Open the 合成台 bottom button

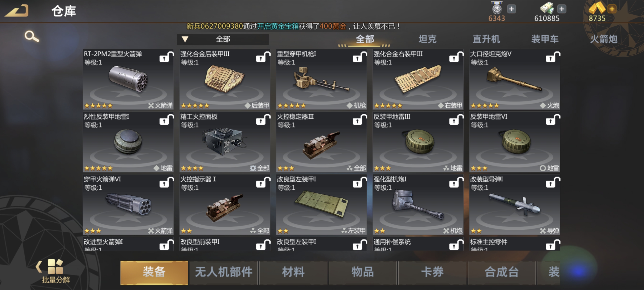pyautogui.click(x=501, y=272)
